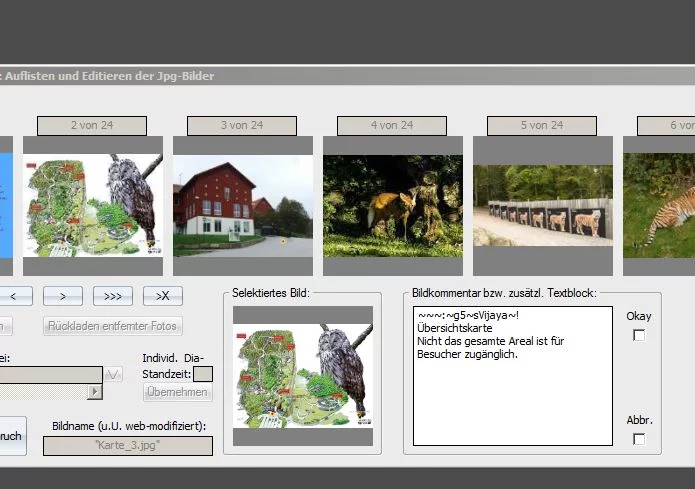Viewport: 695px width, 489px height.
Task: Click the '3 von 24' label button
Action: tap(242, 126)
